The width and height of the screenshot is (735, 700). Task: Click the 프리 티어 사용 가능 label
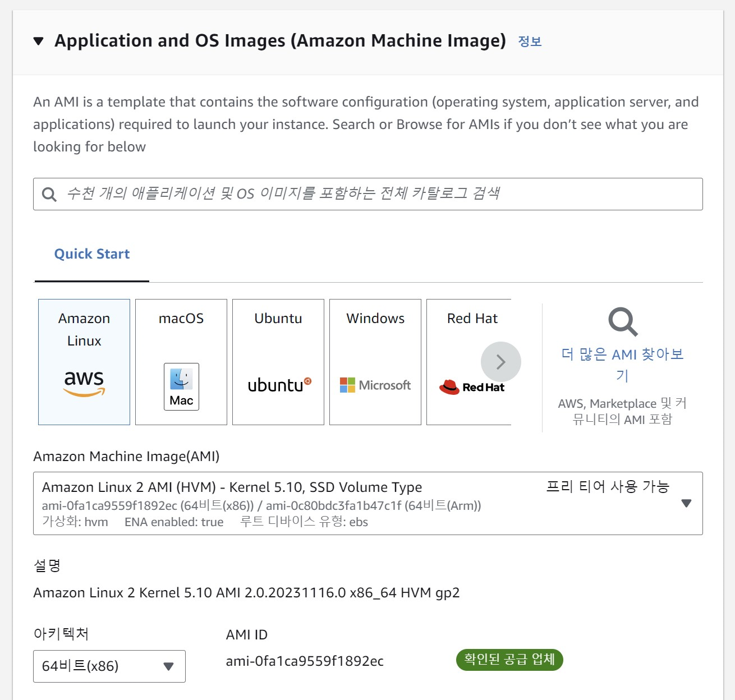[x=608, y=486]
